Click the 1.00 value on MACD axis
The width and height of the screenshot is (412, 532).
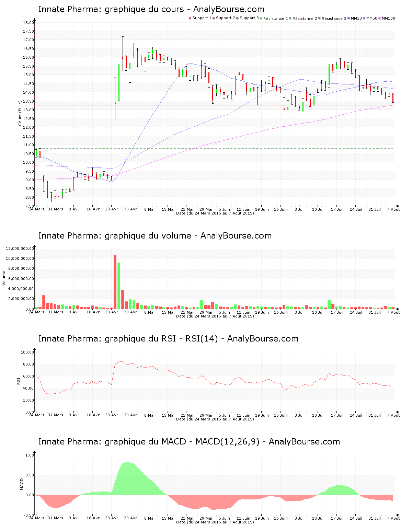30,455
